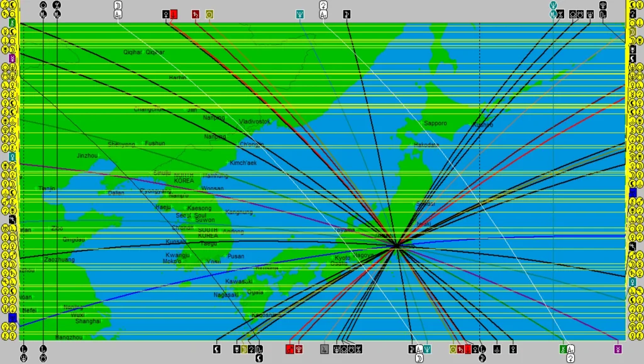The width and height of the screenshot is (644, 364).
Task: Select the blue square marker on left edge
Action: point(13,317)
